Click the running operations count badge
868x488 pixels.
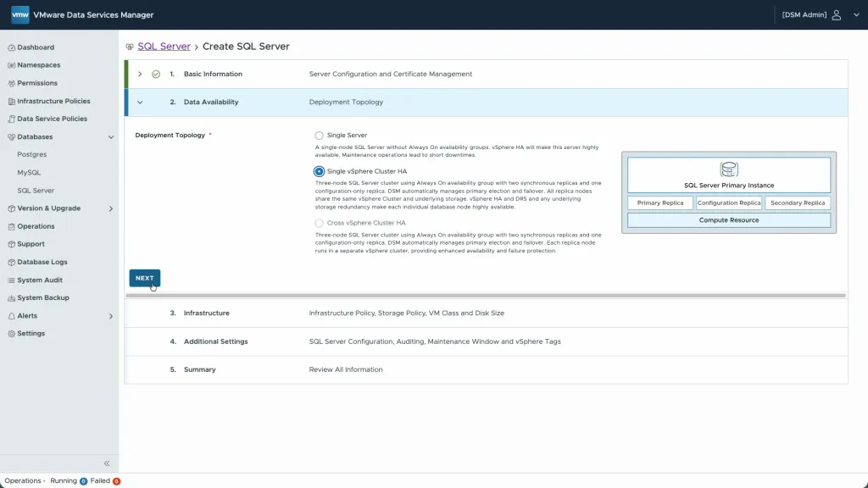[84, 481]
